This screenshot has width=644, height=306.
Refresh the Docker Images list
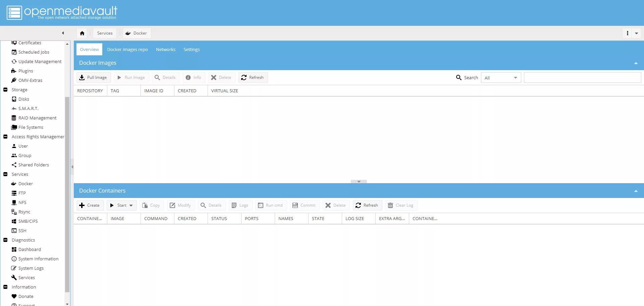pos(253,78)
